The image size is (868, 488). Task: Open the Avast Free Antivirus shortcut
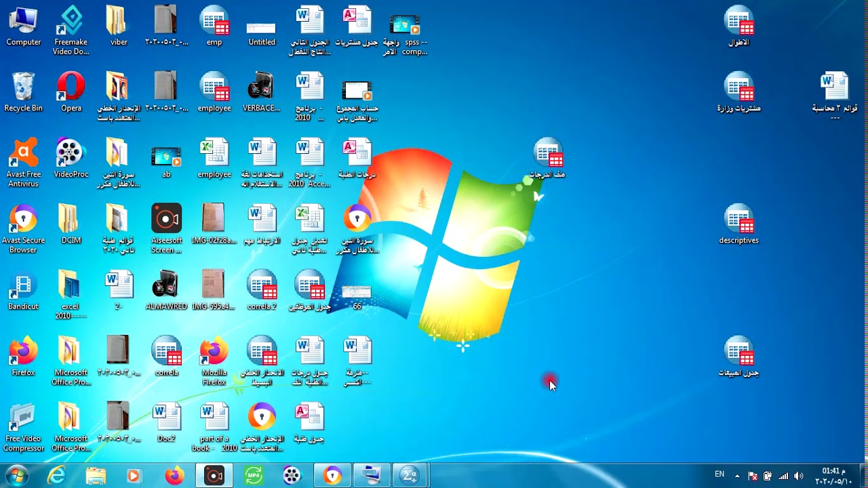point(23,163)
